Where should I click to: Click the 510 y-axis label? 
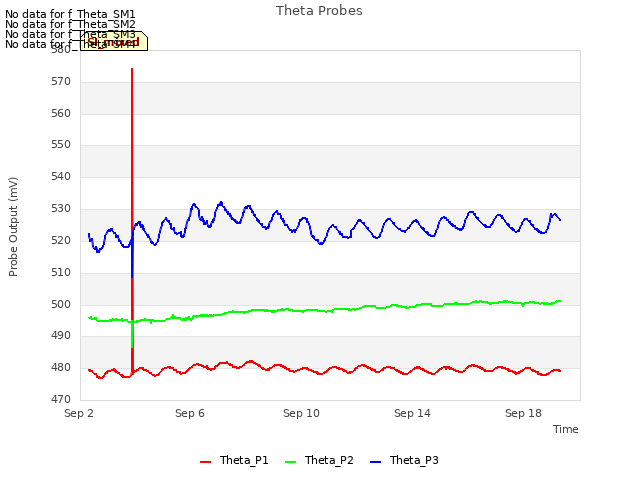pyautogui.click(x=61, y=272)
